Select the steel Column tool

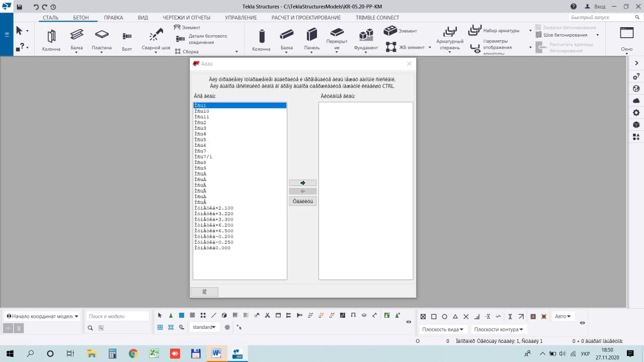click(x=51, y=40)
